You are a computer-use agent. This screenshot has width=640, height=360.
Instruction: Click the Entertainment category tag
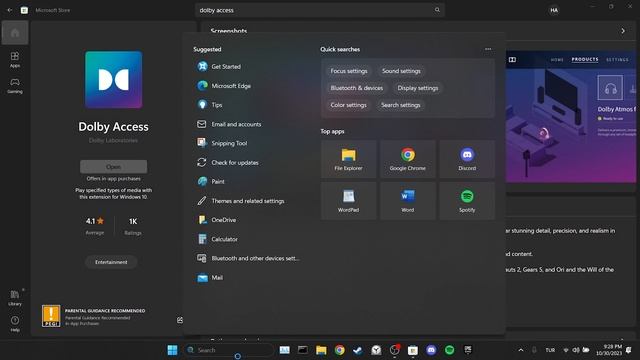coord(111,262)
